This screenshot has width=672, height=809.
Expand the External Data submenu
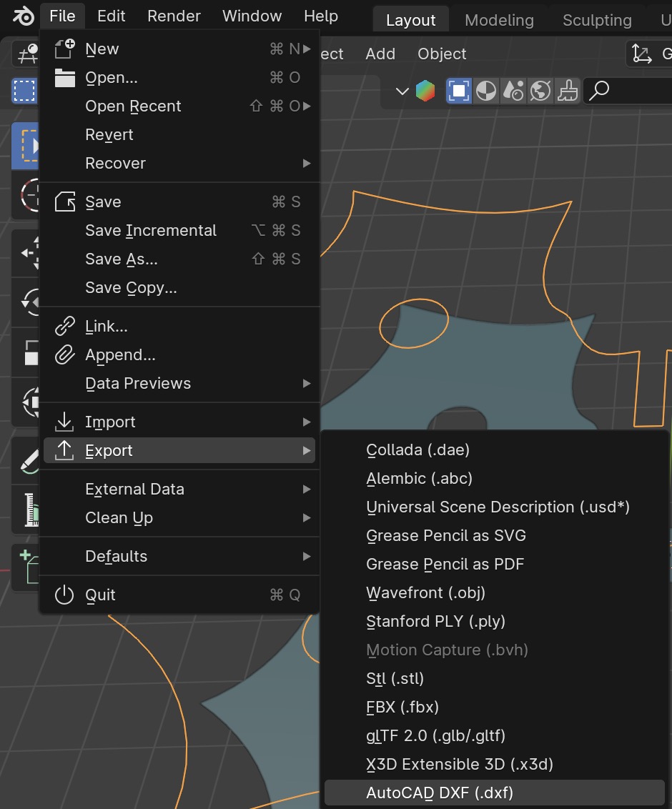tap(179, 489)
